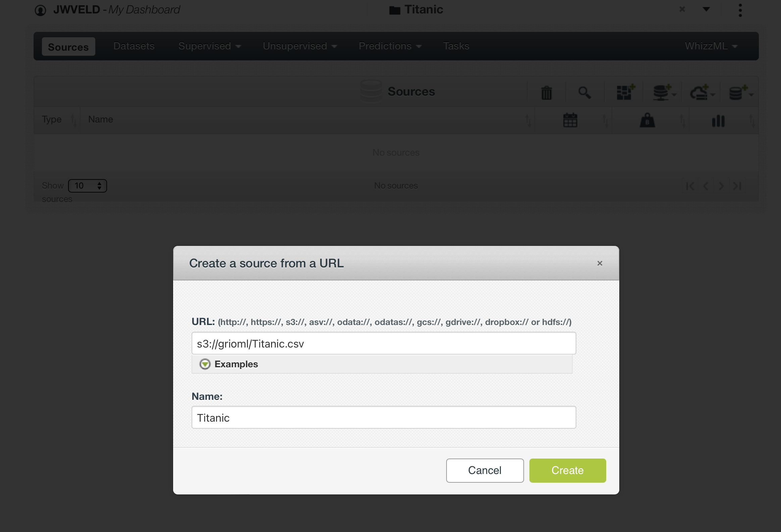Open the WhizzML dropdown menu

(711, 46)
